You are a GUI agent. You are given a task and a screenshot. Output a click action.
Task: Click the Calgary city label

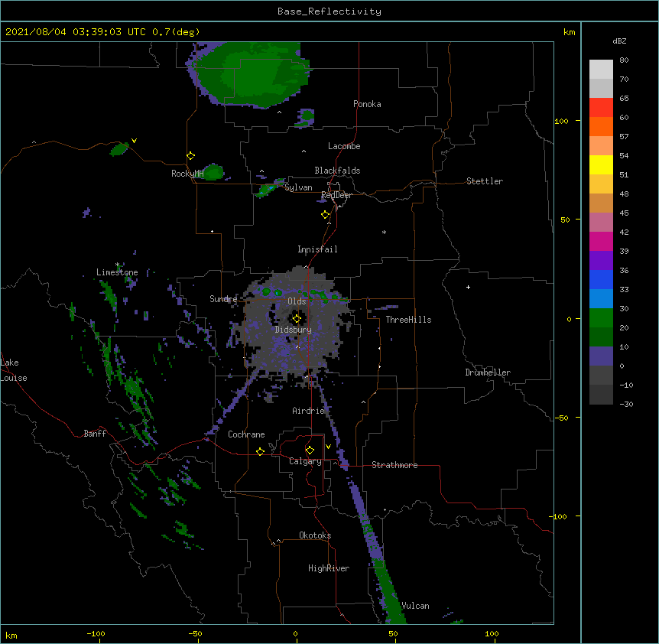[x=305, y=461]
